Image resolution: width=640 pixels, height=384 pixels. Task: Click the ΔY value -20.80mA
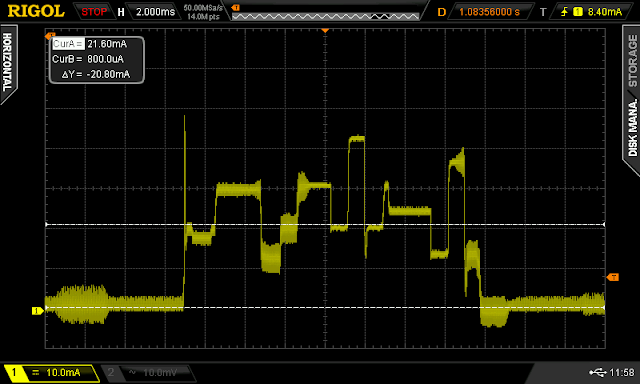[x=108, y=74]
